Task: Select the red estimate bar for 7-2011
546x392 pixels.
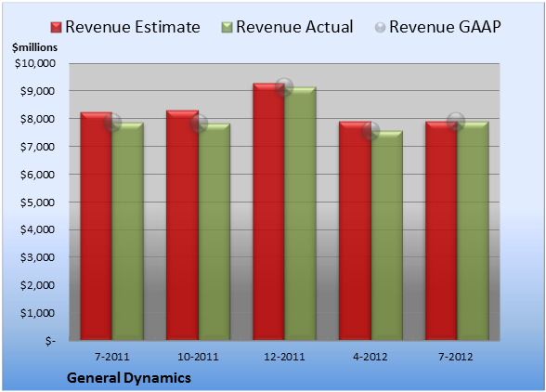Action: coord(97,226)
